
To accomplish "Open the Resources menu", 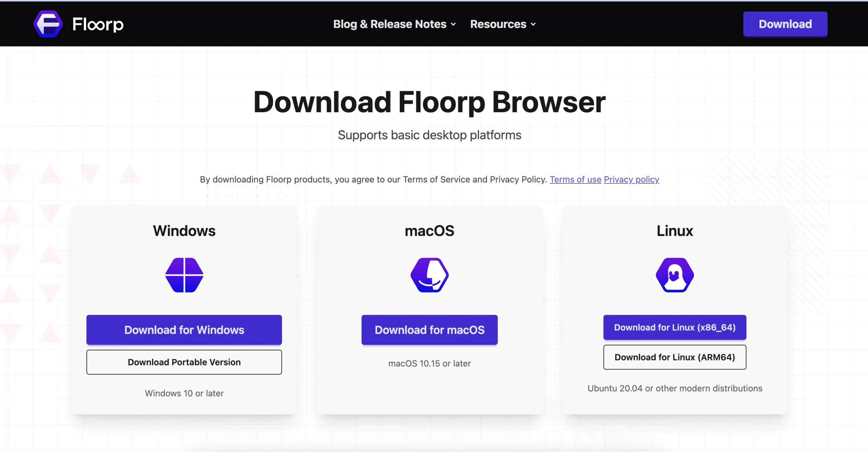I will click(x=503, y=24).
